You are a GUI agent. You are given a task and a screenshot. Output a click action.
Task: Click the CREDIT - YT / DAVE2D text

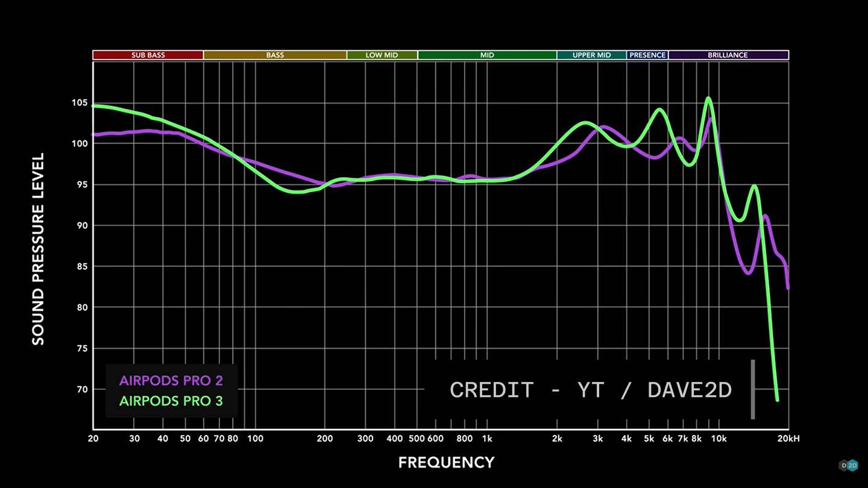[591, 390]
